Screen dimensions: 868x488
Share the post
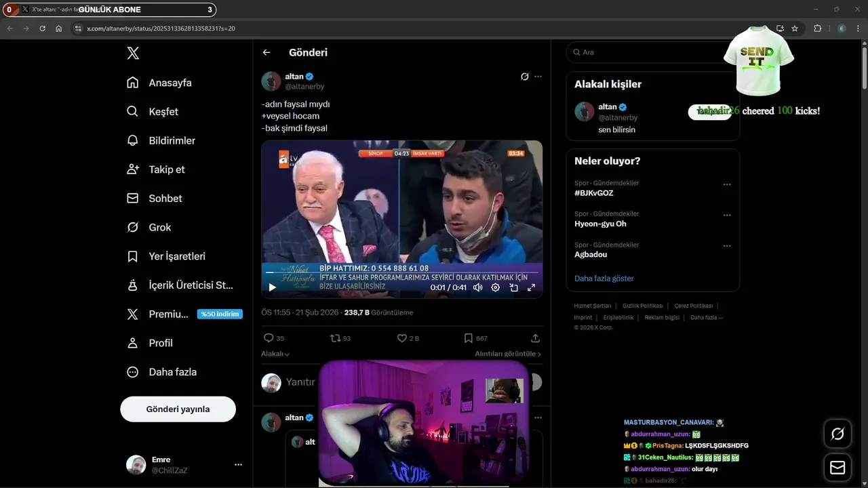(535, 338)
